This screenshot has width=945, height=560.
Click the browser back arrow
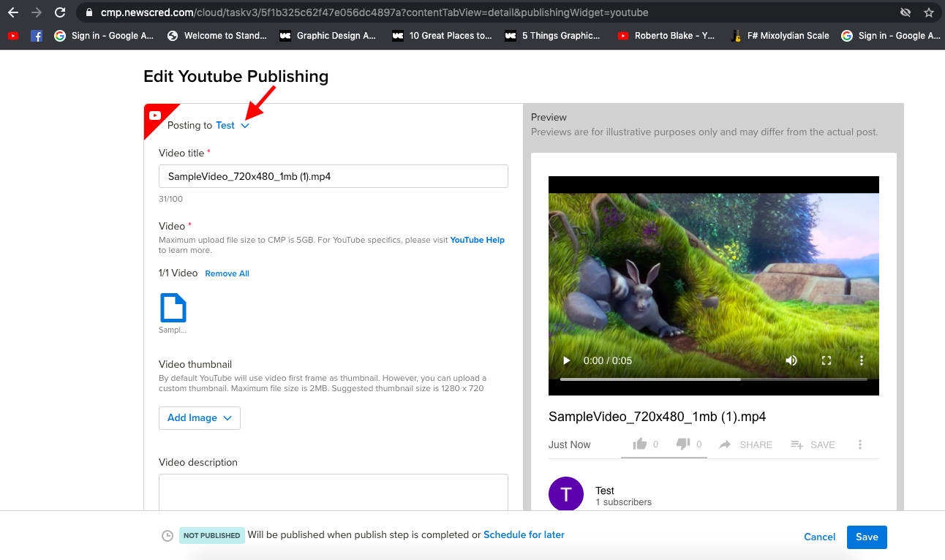(x=12, y=12)
